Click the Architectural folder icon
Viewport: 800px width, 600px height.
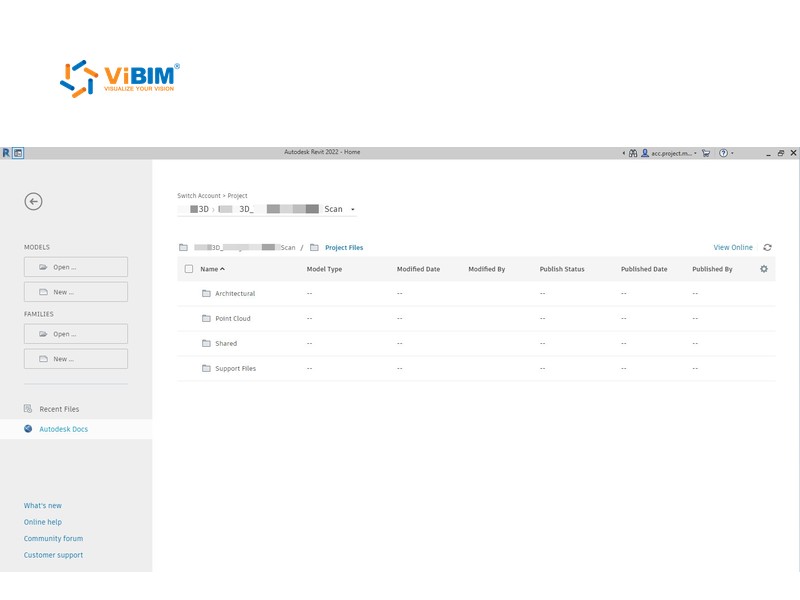[x=206, y=293]
